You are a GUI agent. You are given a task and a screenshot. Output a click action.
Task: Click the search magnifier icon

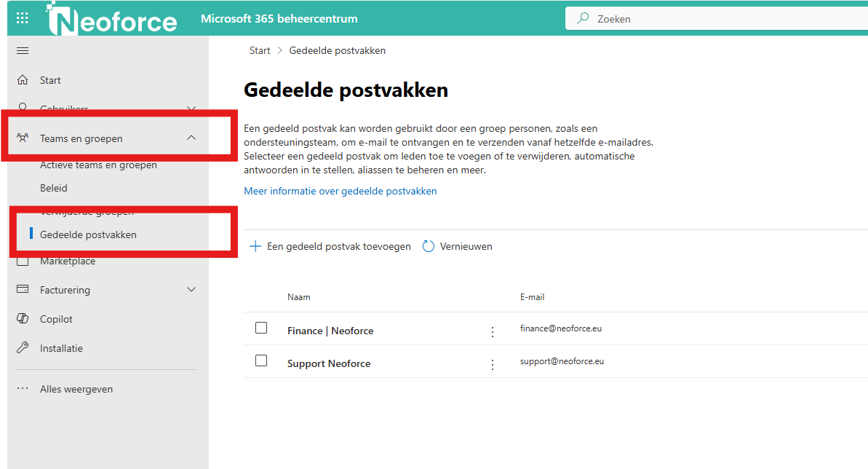click(583, 18)
